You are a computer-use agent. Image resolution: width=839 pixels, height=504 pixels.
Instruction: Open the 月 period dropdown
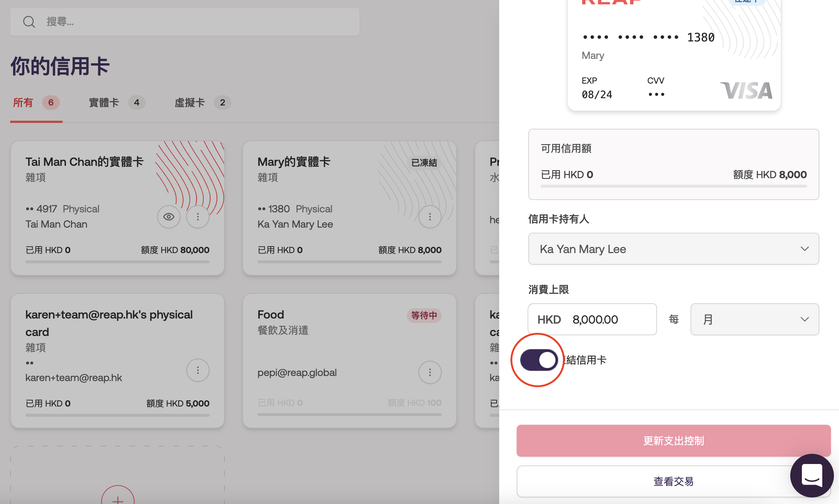(755, 319)
